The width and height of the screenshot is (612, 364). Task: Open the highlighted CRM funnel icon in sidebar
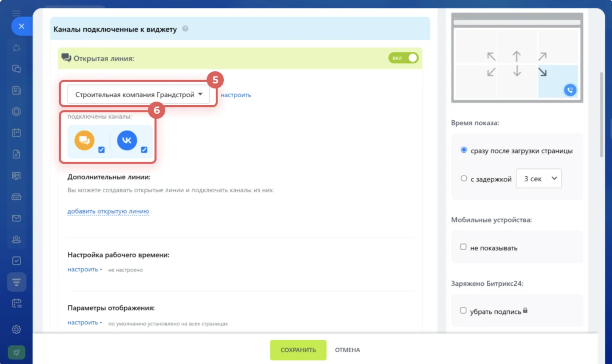[16, 282]
